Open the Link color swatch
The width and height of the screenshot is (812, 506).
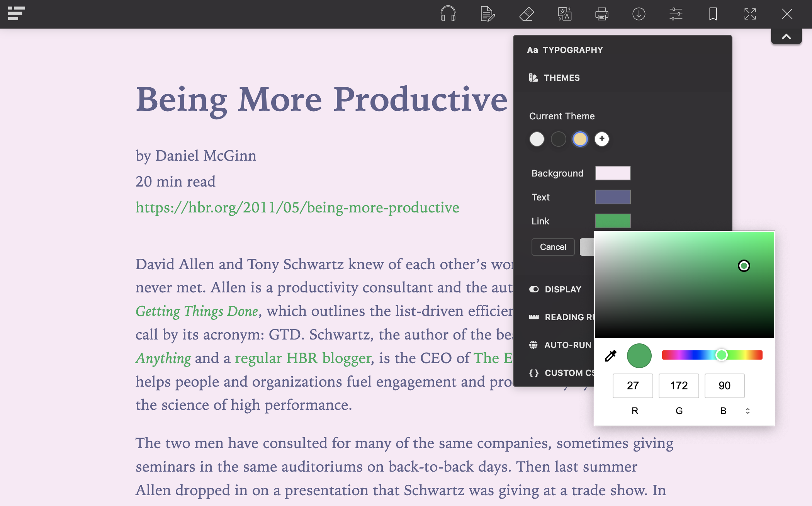pyautogui.click(x=613, y=221)
